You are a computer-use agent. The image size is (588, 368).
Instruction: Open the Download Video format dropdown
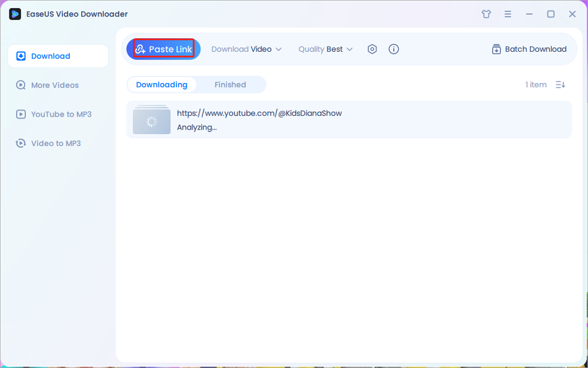pyautogui.click(x=246, y=49)
